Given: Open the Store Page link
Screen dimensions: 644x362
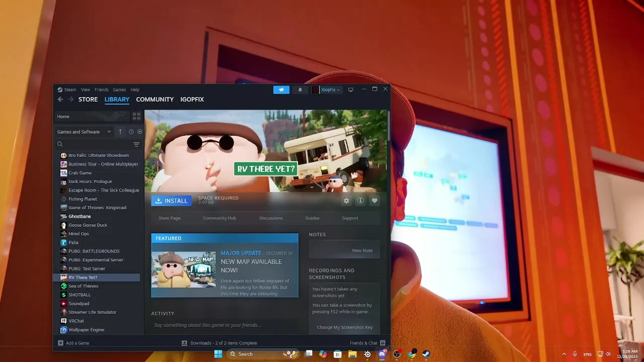Looking at the screenshot, I should [x=170, y=218].
